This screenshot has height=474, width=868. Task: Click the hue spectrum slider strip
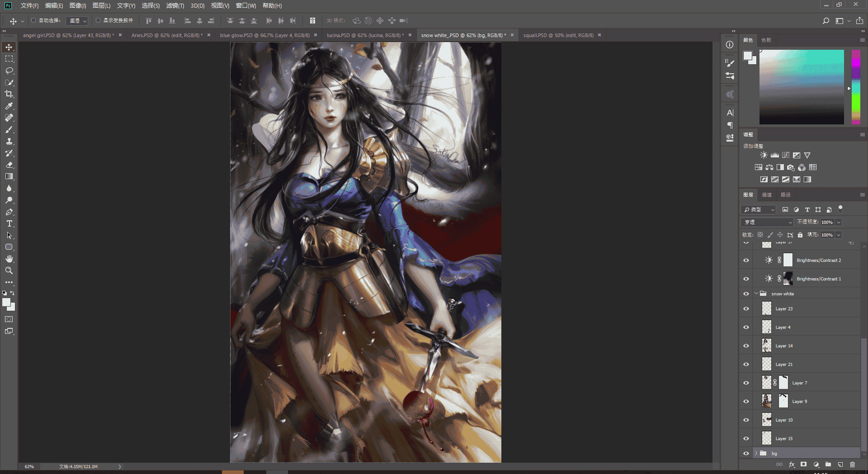(856, 87)
